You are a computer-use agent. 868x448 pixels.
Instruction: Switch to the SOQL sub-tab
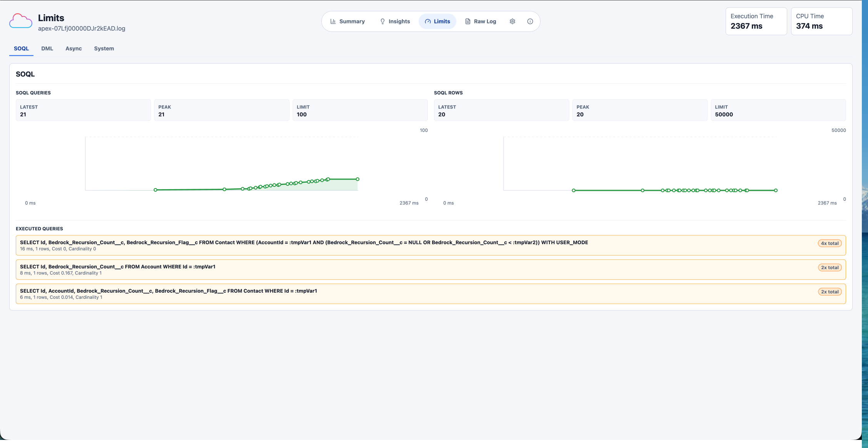click(21, 48)
